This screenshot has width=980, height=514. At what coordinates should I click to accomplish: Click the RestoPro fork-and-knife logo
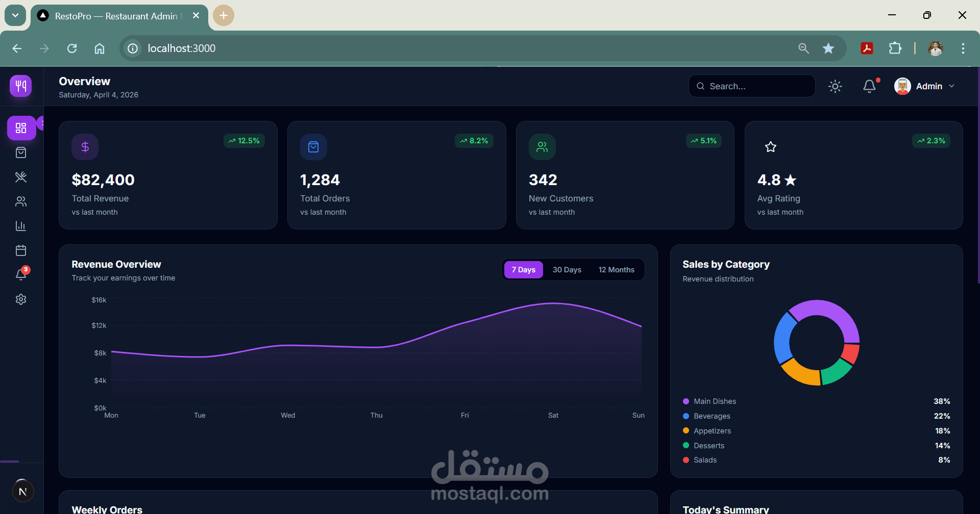pos(21,86)
